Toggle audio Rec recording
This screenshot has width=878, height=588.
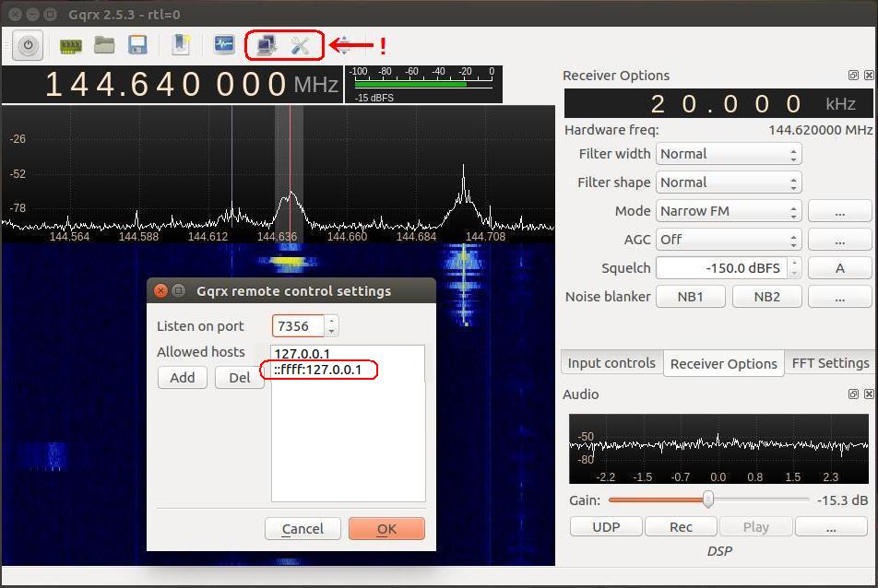[681, 526]
